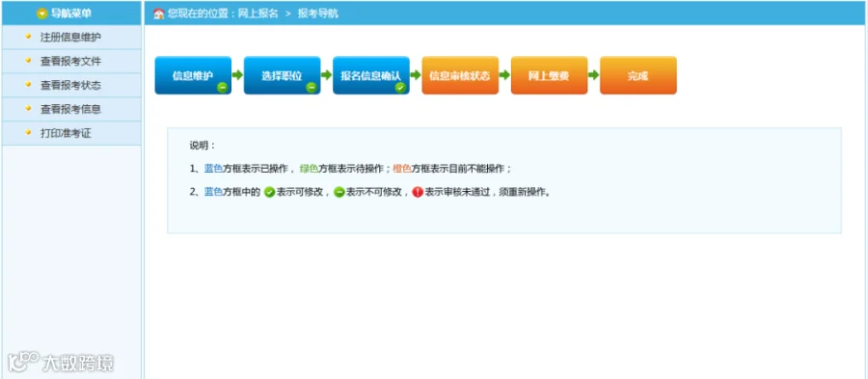
Task: Click the home icon in breadcrumb bar
Action: click(159, 14)
